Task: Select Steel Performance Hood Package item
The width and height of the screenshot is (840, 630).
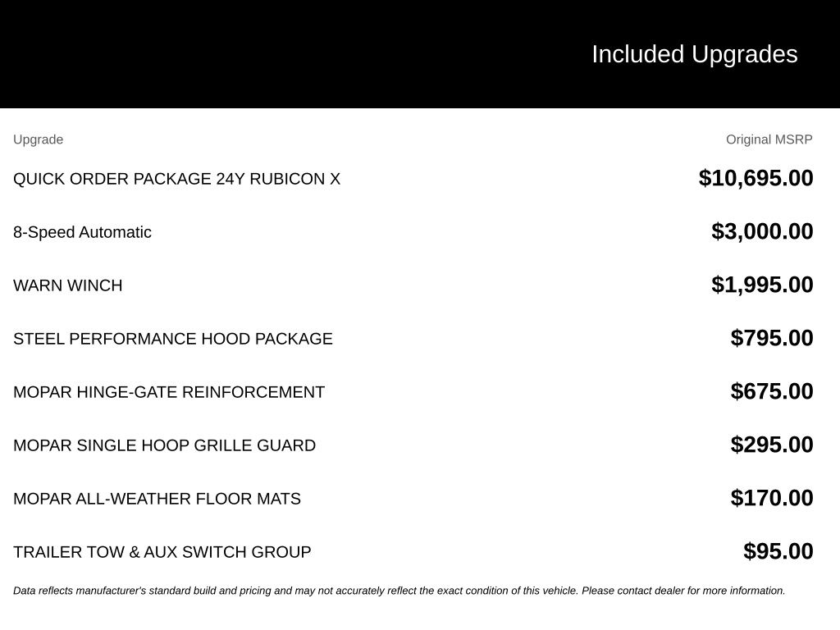Action: click(x=173, y=339)
